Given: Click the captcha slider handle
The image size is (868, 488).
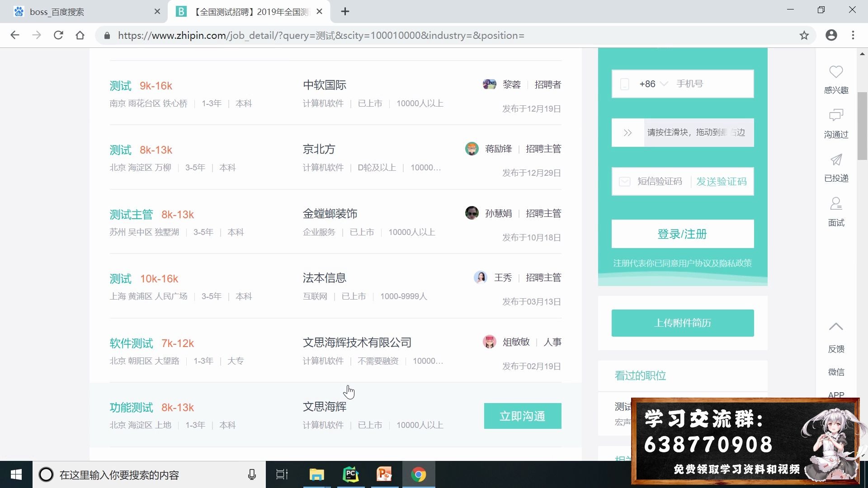Looking at the screenshot, I should click(627, 132).
